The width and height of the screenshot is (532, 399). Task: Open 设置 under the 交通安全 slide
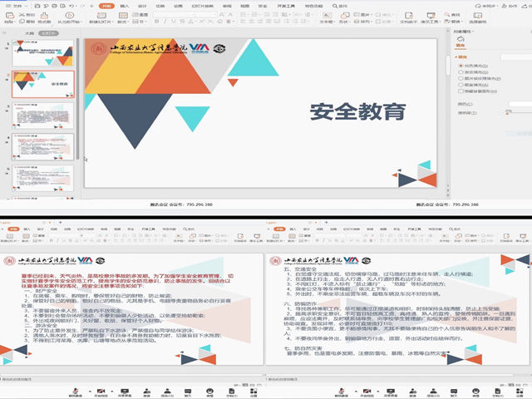pyautogui.click(x=520, y=392)
